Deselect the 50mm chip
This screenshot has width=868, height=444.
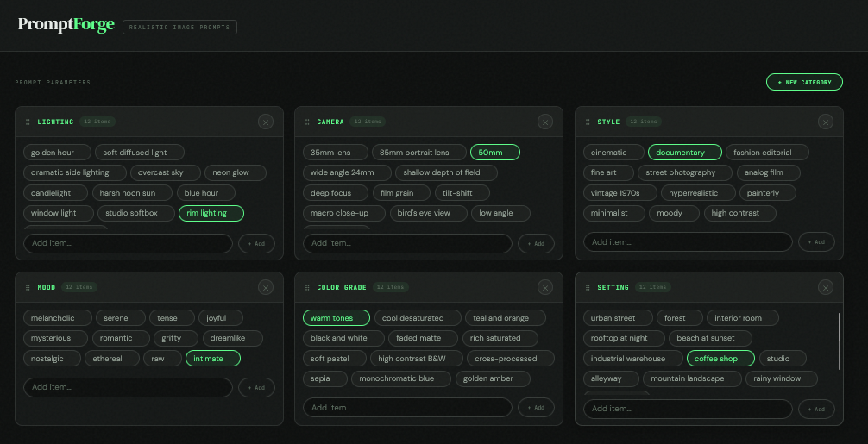(495, 152)
